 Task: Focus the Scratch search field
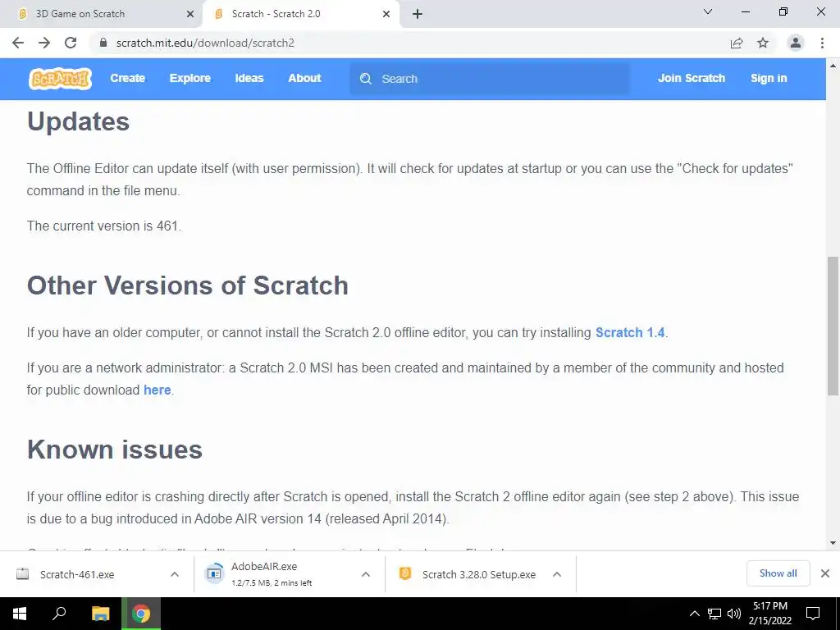(x=490, y=79)
